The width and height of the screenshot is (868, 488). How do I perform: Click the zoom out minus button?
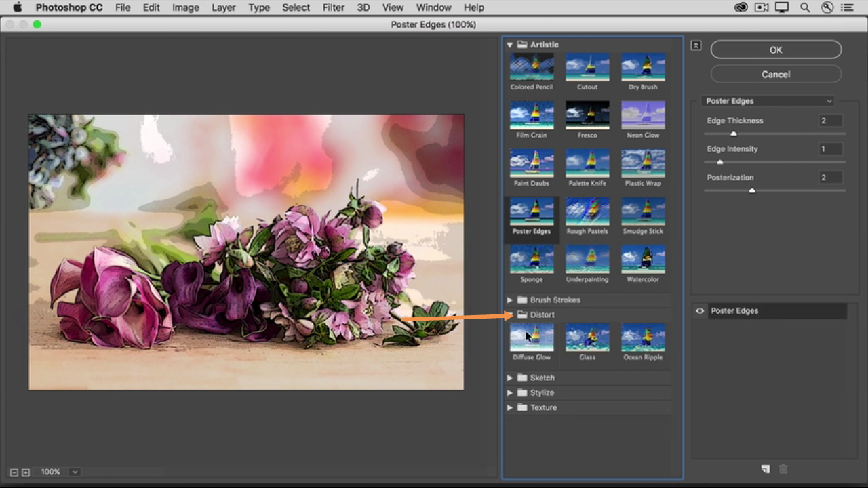[14, 472]
